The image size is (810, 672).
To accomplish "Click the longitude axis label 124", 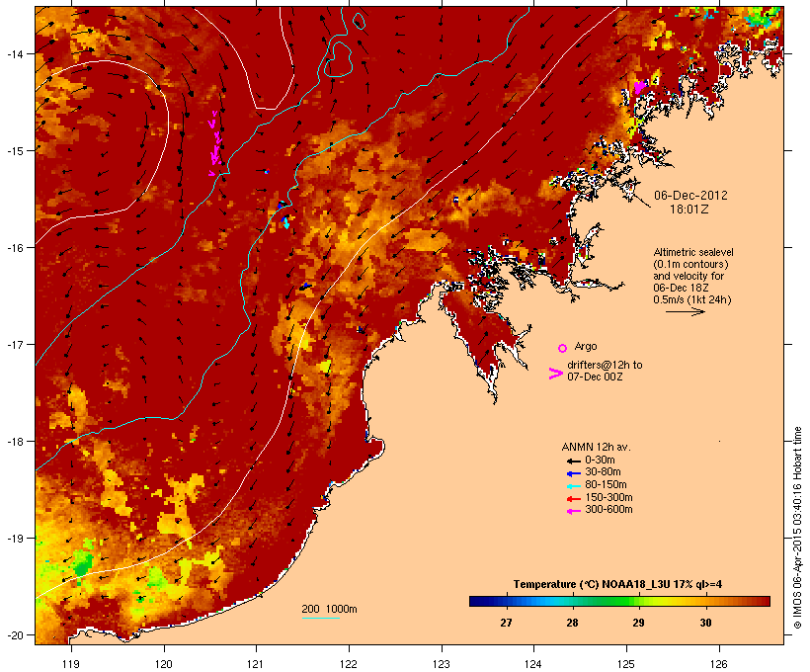I will (x=533, y=664).
